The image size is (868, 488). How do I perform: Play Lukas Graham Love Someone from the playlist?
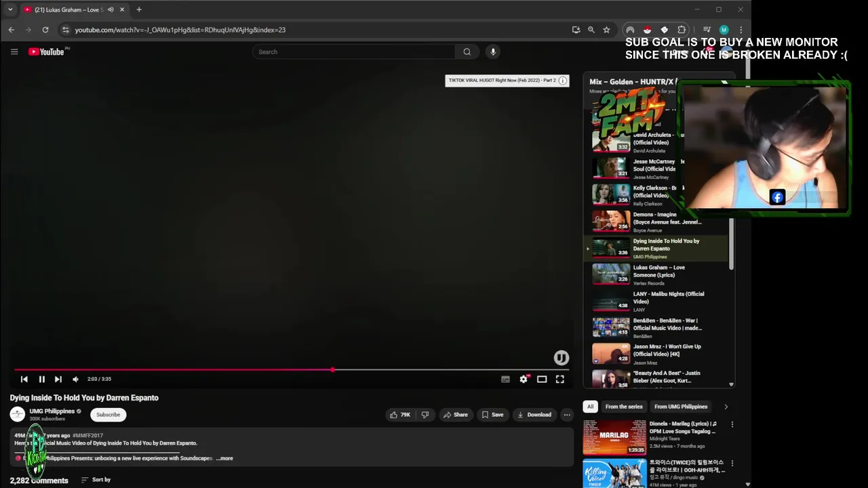[656, 274]
